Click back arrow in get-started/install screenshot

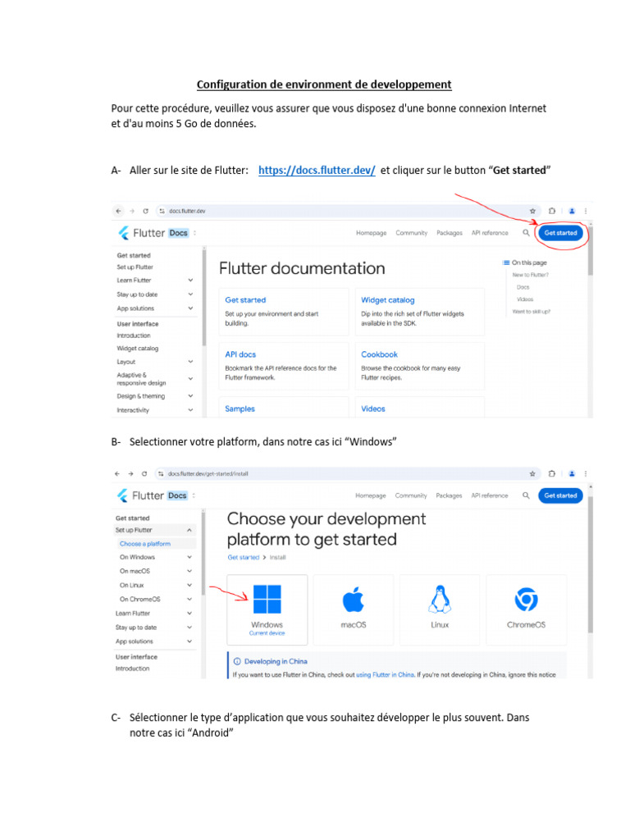pos(117,473)
